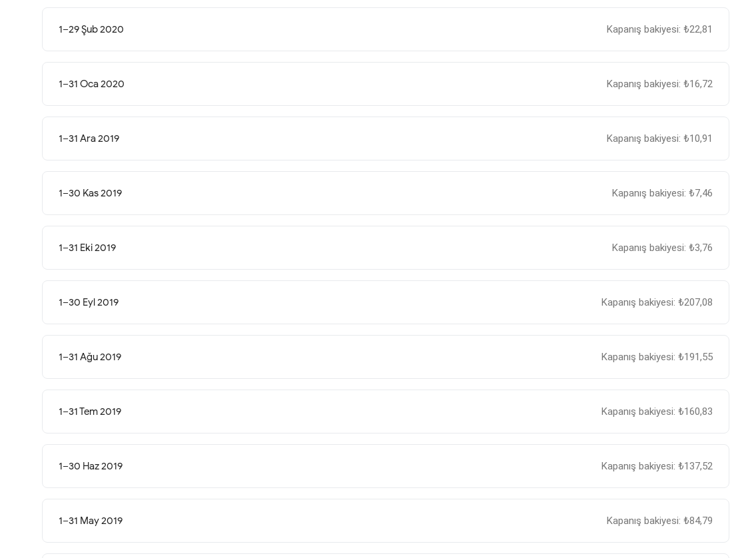Screen dimensions: 756x558
Task: Click Kapanış bakiyesi ₺191,55
Action: [x=657, y=357]
